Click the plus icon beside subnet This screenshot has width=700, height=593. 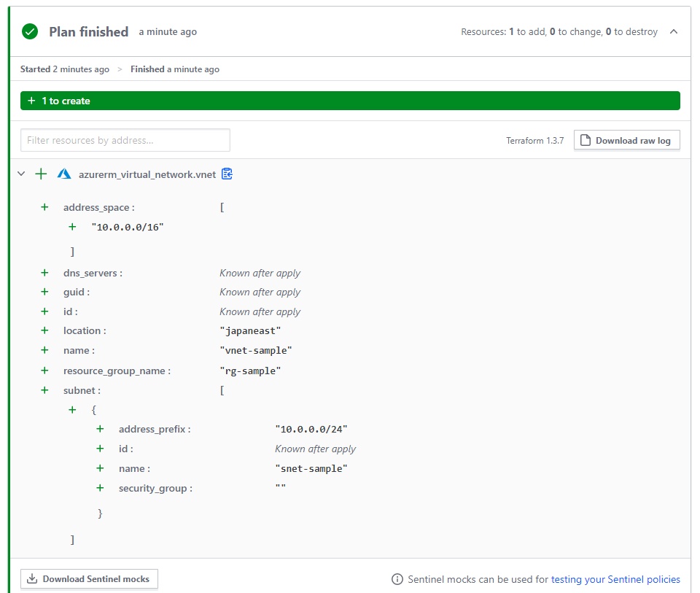44,390
